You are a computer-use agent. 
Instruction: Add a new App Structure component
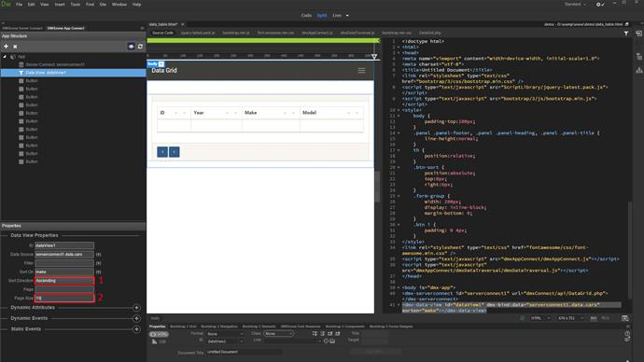click(6, 47)
